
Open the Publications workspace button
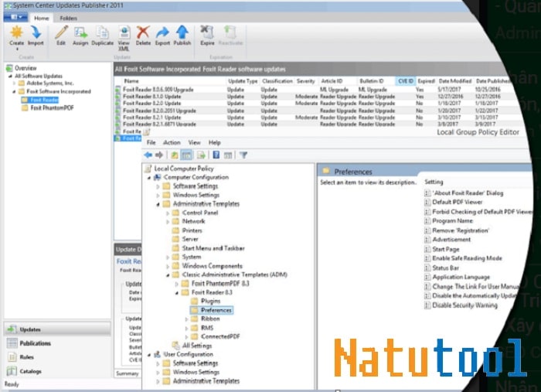(35, 343)
